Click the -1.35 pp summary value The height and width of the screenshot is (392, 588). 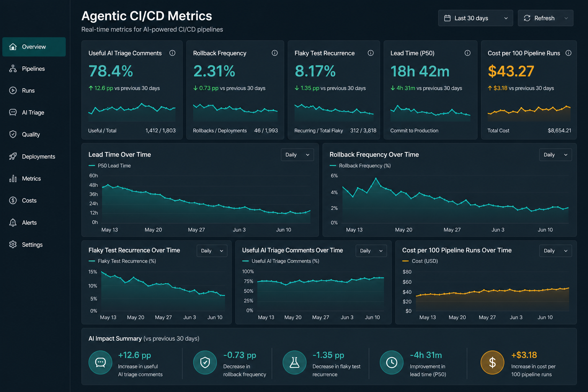point(328,355)
